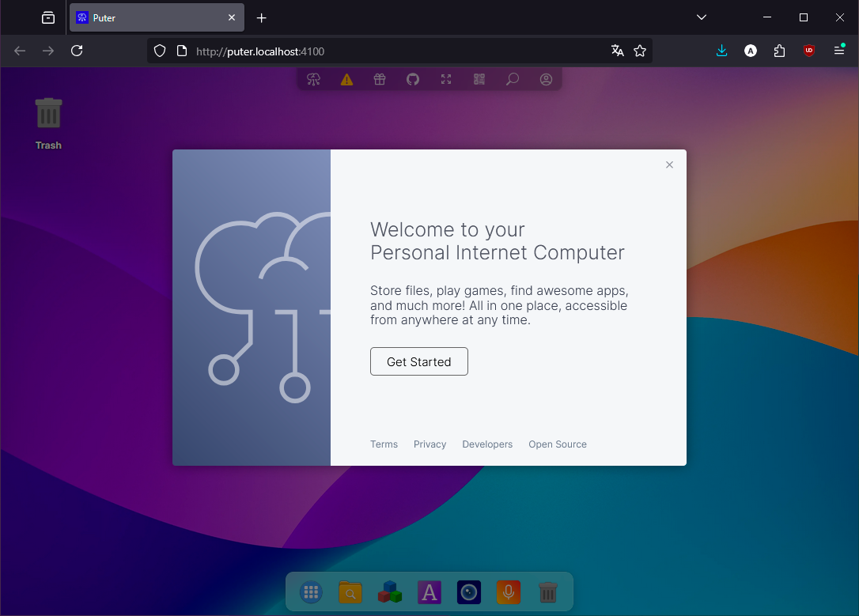The height and width of the screenshot is (616, 859).
Task: Open the Trash can in the dock
Action: click(548, 592)
